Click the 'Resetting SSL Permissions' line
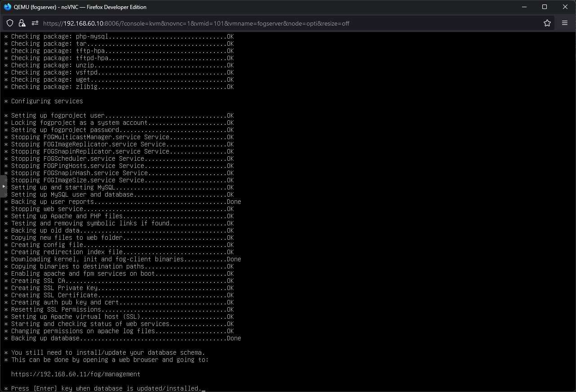This screenshot has width=576, height=392. pos(119,309)
